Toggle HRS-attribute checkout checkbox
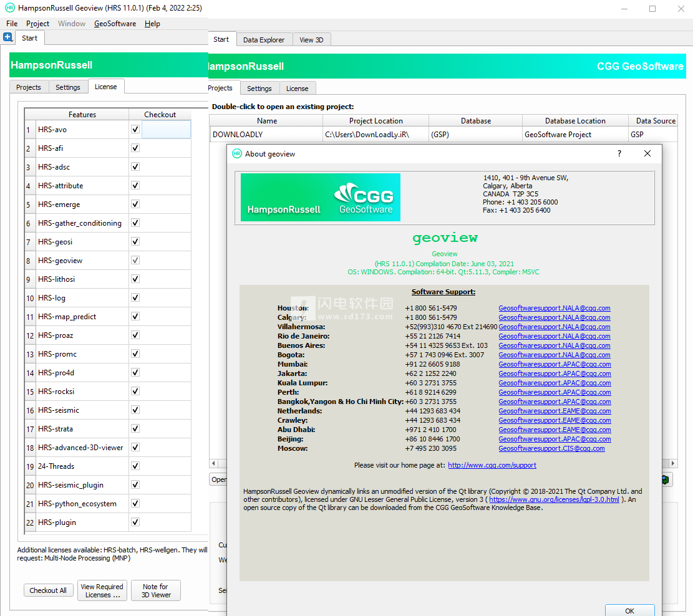Viewport: 693px width, 616px height. [x=135, y=185]
